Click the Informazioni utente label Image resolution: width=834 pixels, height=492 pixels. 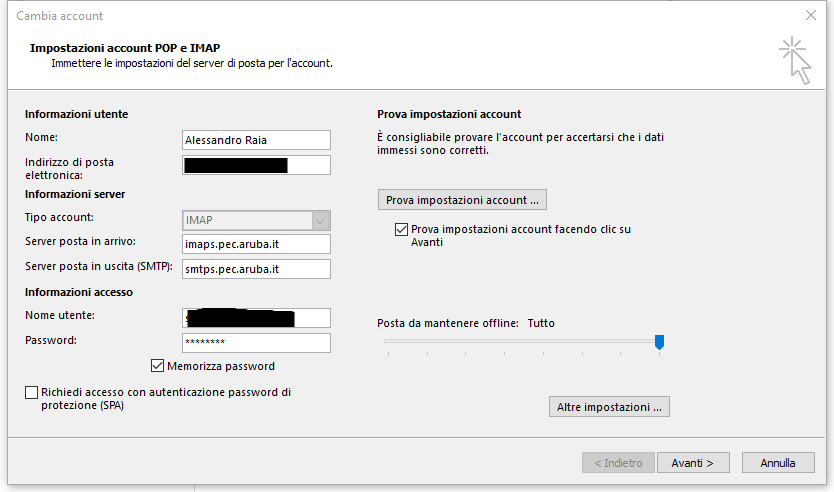tap(77, 114)
